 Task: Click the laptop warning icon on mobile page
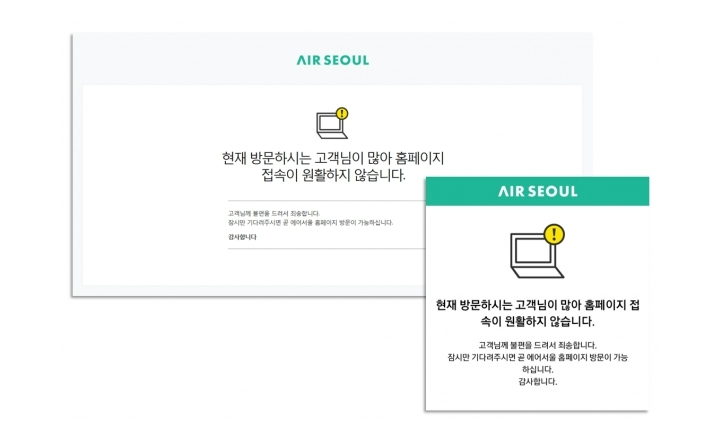pos(537,251)
